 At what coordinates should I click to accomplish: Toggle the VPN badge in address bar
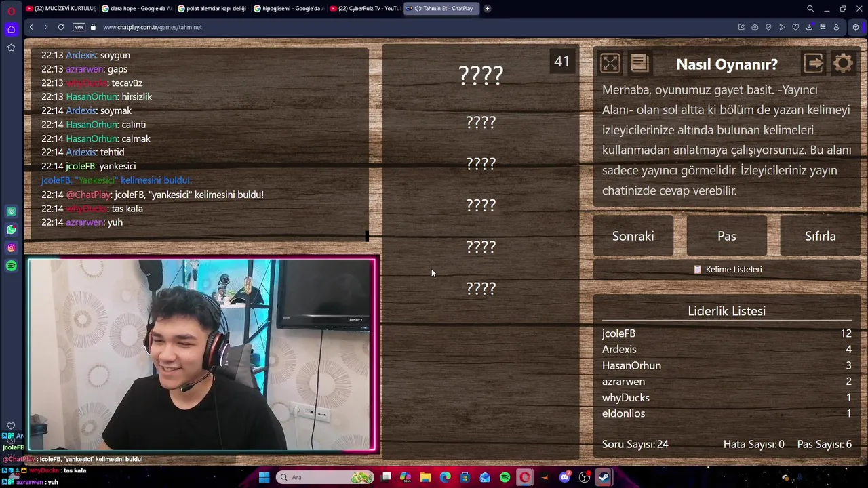79,27
